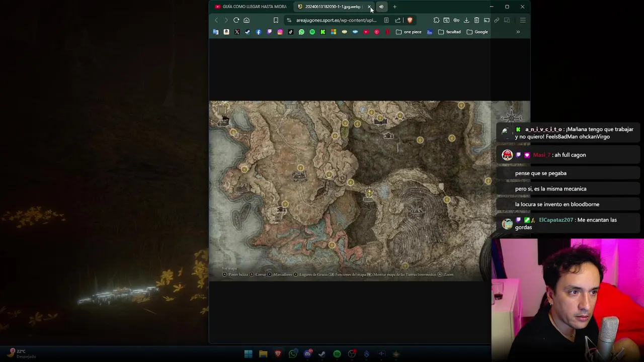Open the Amazon bookmark
The width and height of the screenshot is (644, 362).
(x=226, y=32)
